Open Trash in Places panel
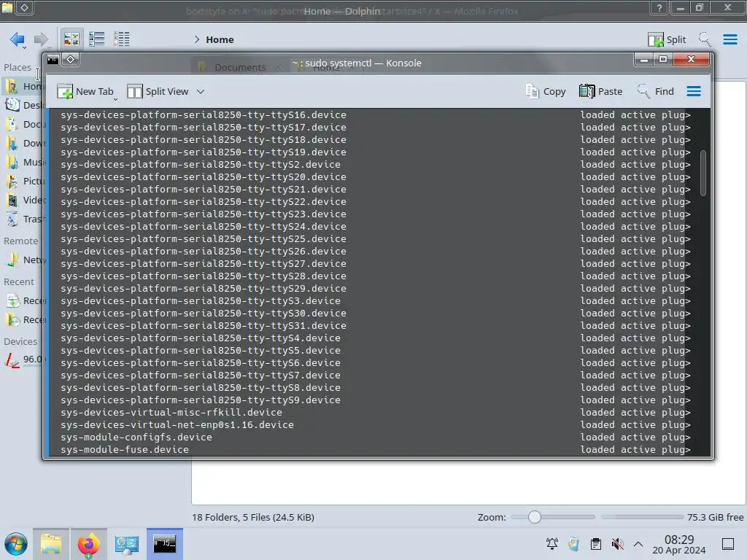Screen dimensions: 747x560 point(24,219)
